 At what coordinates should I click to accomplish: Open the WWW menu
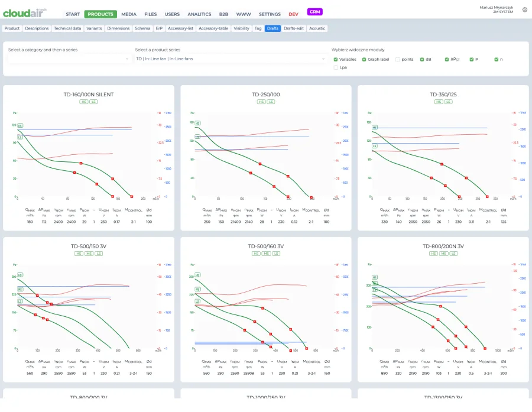point(244,14)
